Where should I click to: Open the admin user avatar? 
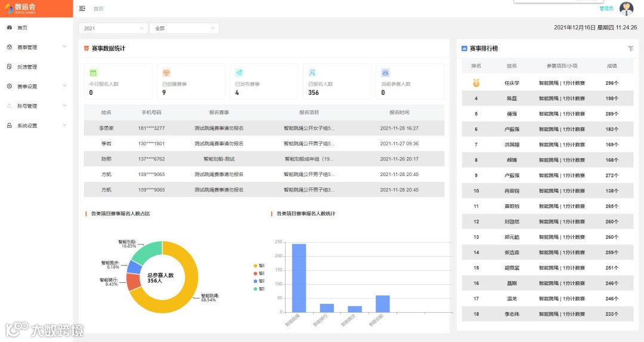click(626, 8)
